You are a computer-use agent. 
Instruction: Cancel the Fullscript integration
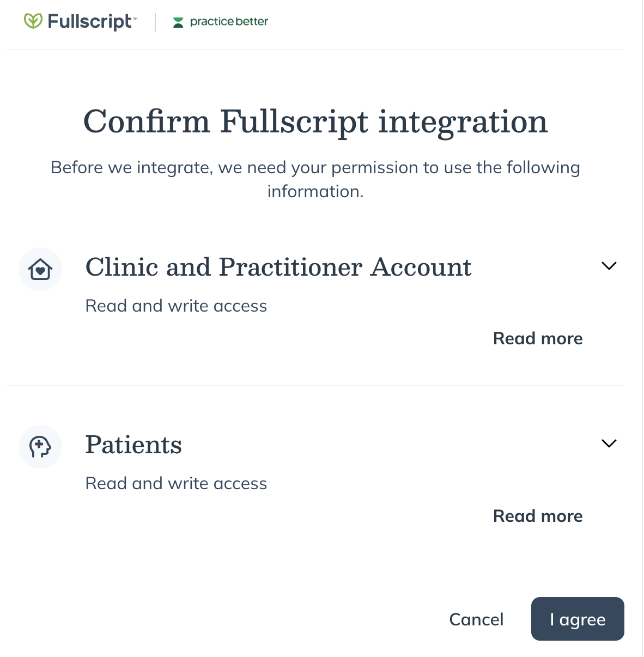point(476,619)
